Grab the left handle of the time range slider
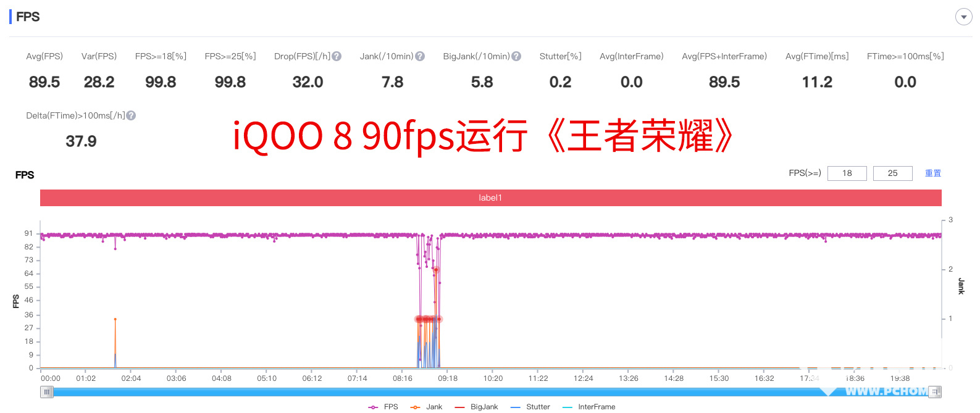Image resolution: width=980 pixels, height=413 pixels. point(46,392)
